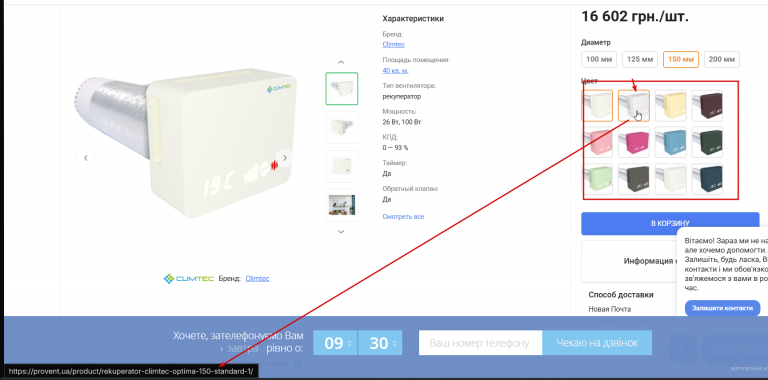
Task: Select the room interior photo thumbnail
Action: pyautogui.click(x=342, y=205)
